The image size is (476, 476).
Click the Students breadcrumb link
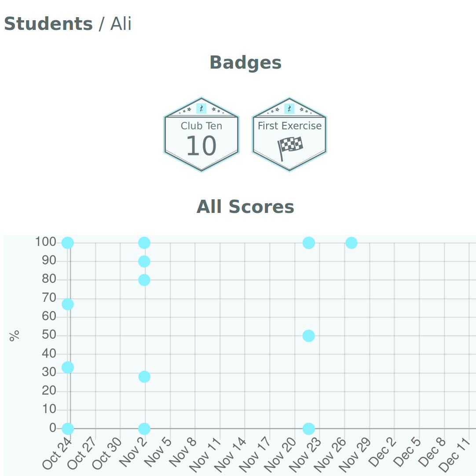point(48,24)
